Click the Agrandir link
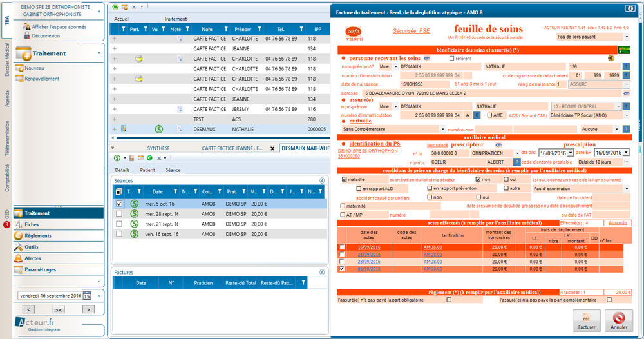Viewport: 644px width, 339px height. (x=618, y=222)
